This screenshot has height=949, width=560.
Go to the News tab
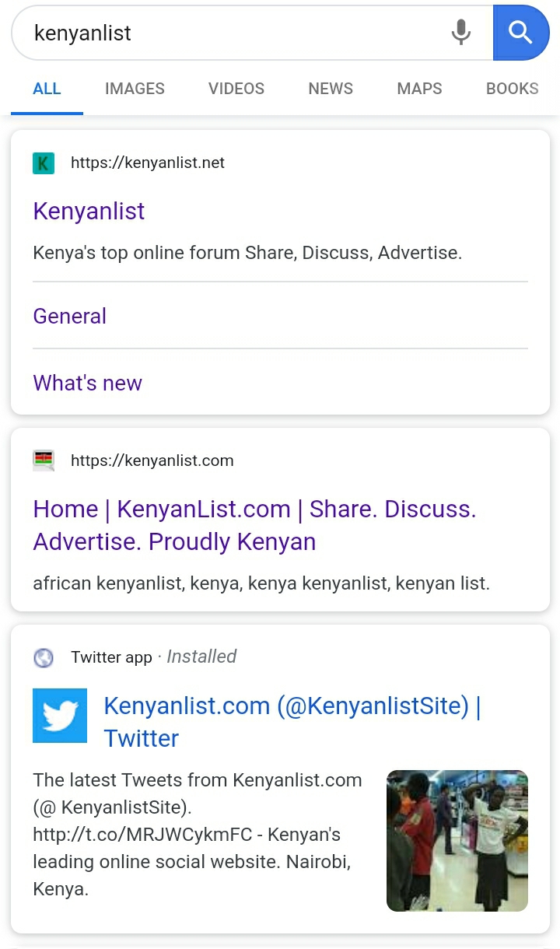point(331,89)
